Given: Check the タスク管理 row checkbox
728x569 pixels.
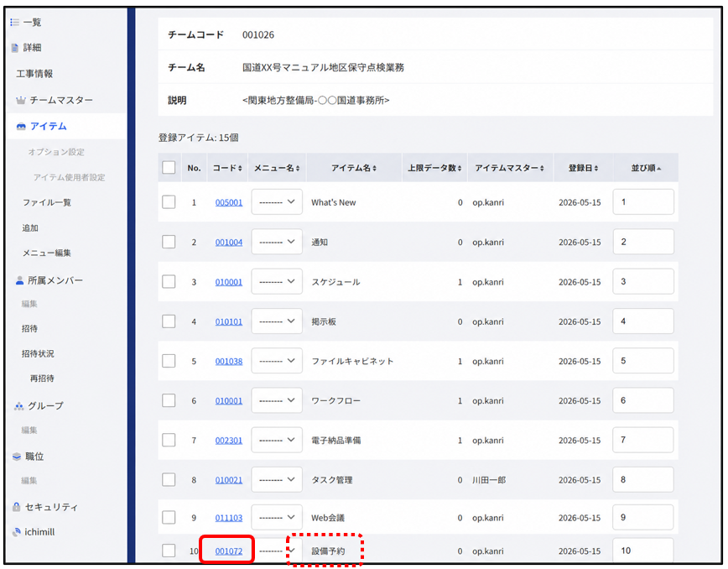Looking at the screenshot, I should (169, 479).
